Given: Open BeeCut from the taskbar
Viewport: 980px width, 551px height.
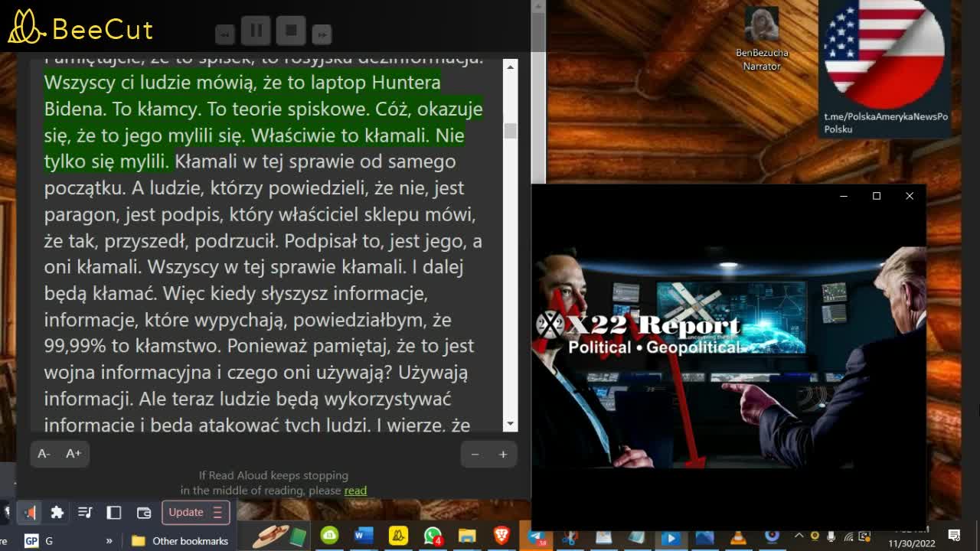Looking at the screenshot, I should click(x=398, y=536).
